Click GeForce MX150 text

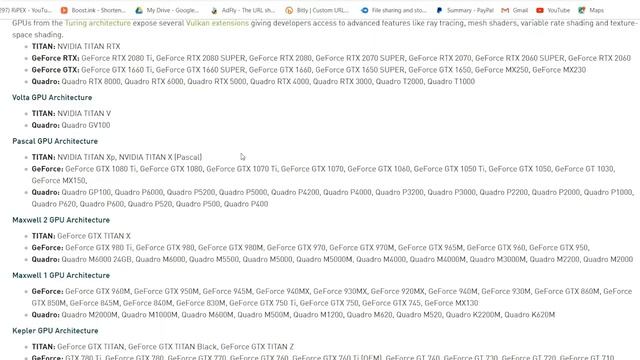(58, 180)
